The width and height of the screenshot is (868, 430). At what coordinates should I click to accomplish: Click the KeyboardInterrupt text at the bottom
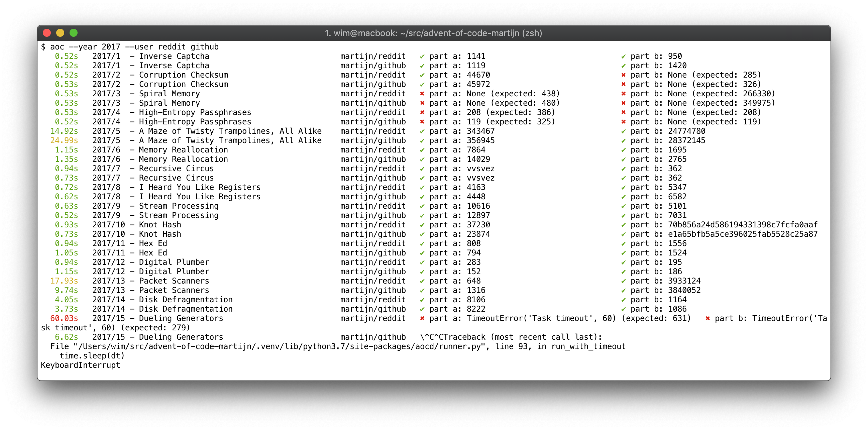[x=80, y=365]
